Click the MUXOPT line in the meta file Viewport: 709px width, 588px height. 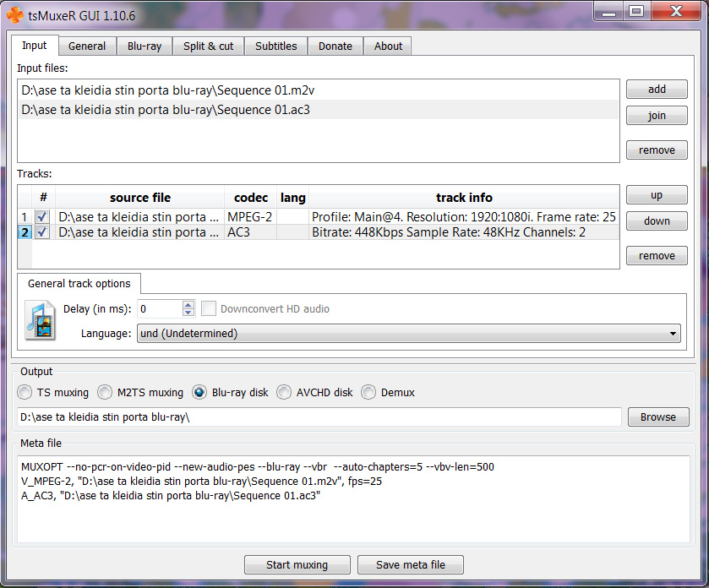(257, 467)
